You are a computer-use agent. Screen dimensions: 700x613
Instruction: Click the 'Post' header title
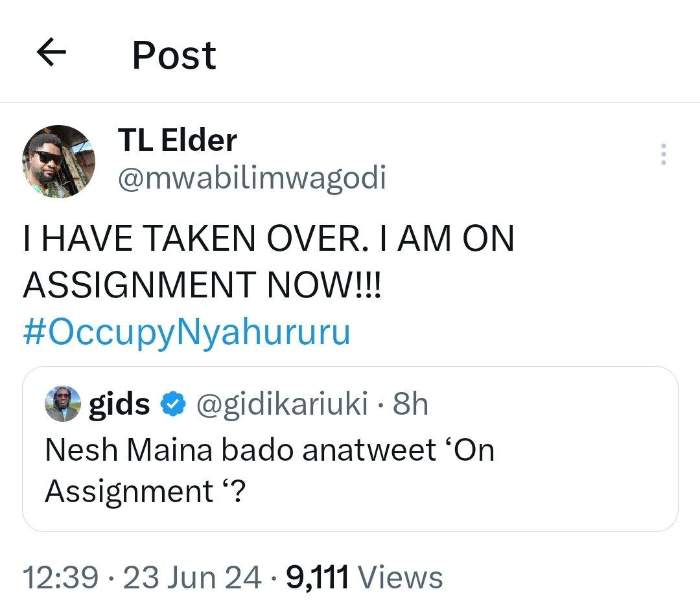(x=174, y=54)
